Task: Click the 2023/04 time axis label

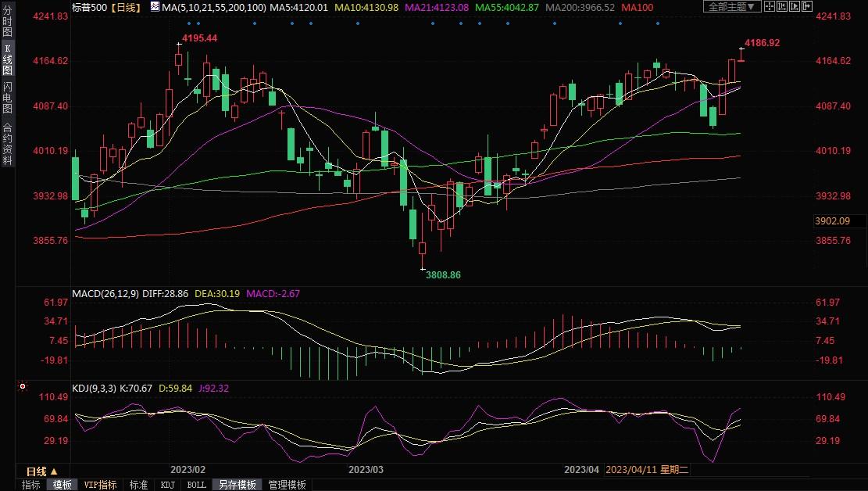Action: pyautogui.click(x=581, y=469)
